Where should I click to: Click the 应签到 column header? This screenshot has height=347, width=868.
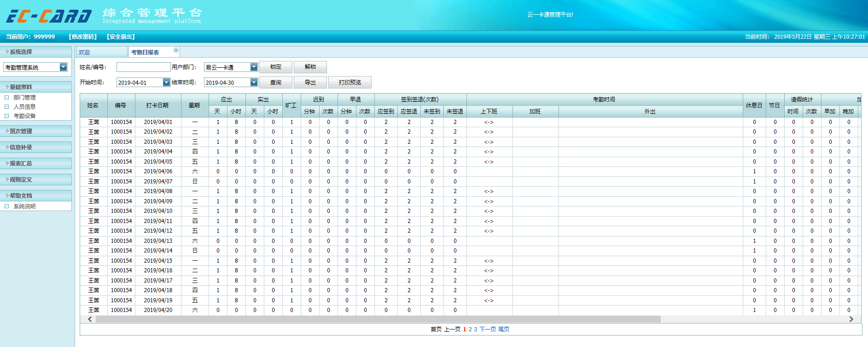click(386, 112)
